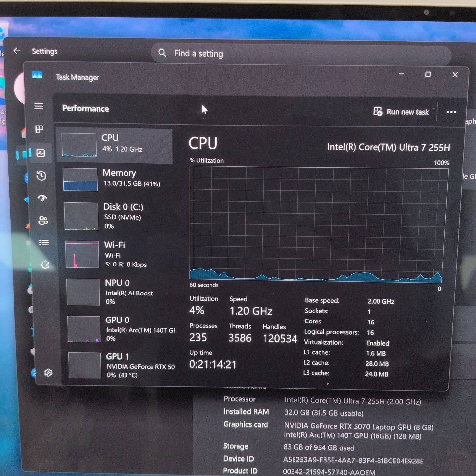The image size is (476, 476).
Task: Click the "Cores:" label
Action: [313, 321]
